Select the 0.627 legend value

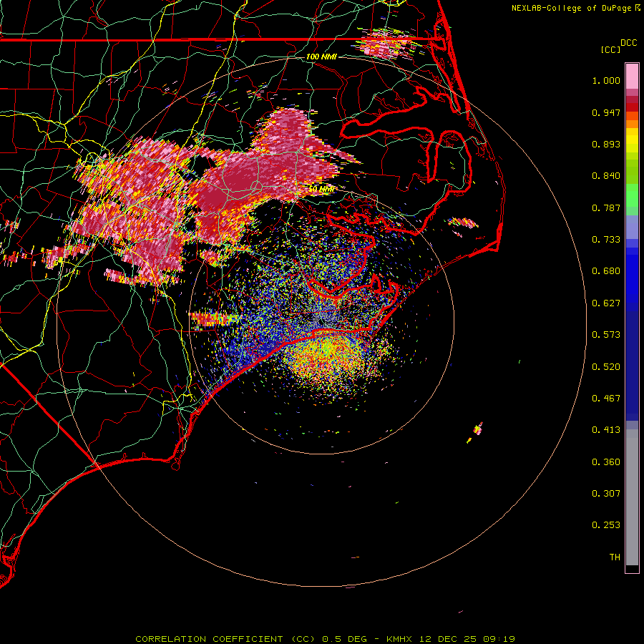pos(606,303)
